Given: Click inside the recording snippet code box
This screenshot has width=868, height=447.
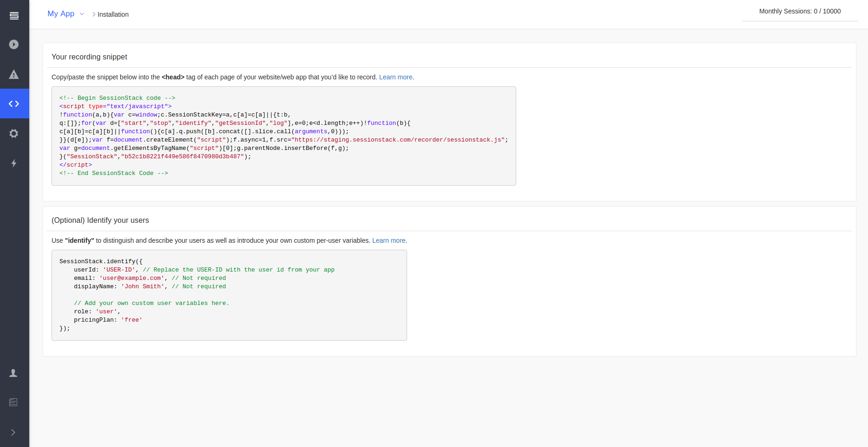Looking at the screenshot, I should 284,136.
